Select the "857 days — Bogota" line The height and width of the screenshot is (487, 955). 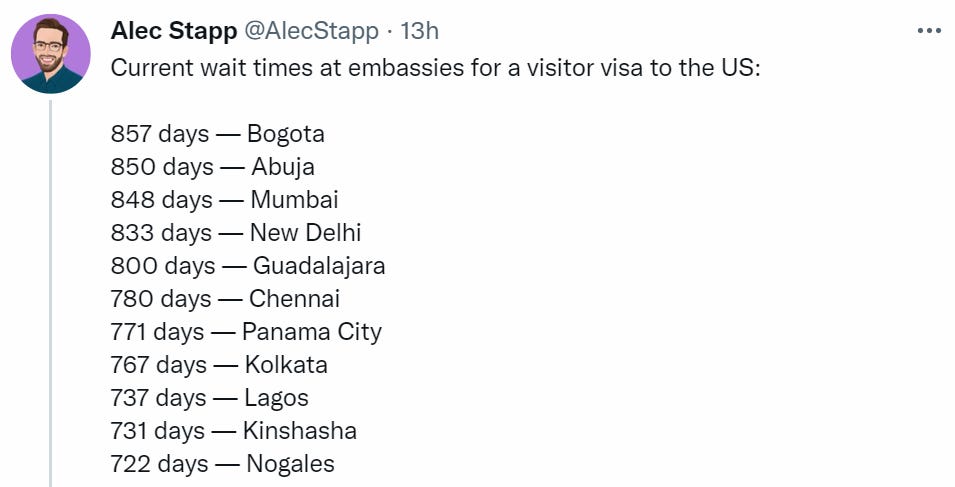217,134
